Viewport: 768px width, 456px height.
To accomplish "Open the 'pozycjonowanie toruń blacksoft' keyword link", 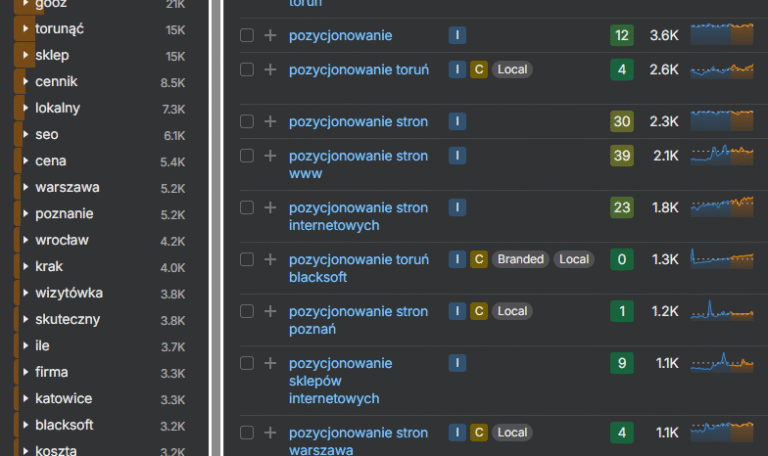I will point(358,268).
